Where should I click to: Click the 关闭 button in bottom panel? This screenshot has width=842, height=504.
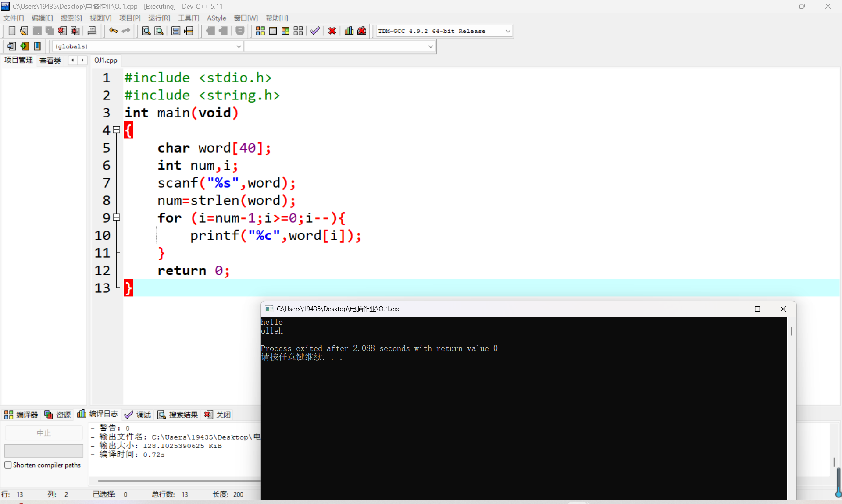218,415
